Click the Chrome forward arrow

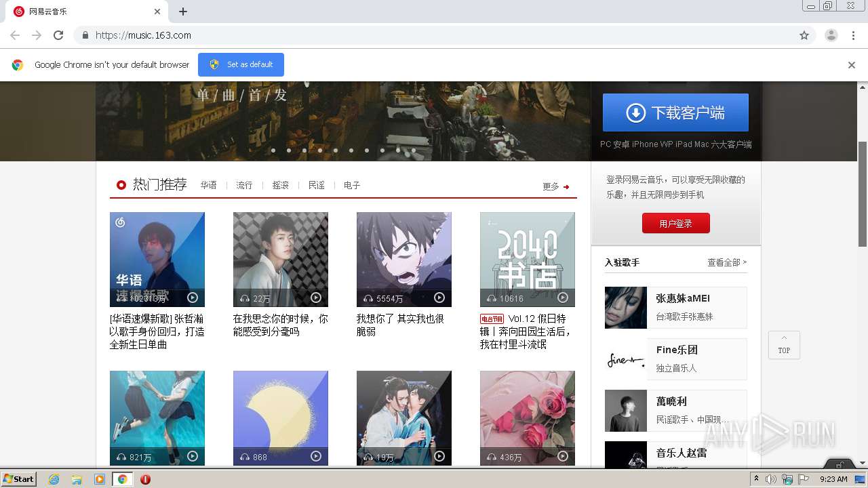37,35
